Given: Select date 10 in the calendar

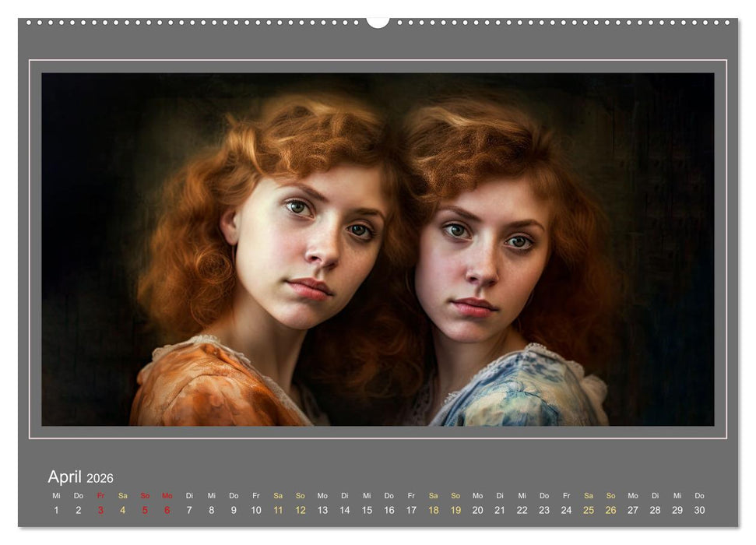Looking at the screenshot, I should tap(255, 510).
